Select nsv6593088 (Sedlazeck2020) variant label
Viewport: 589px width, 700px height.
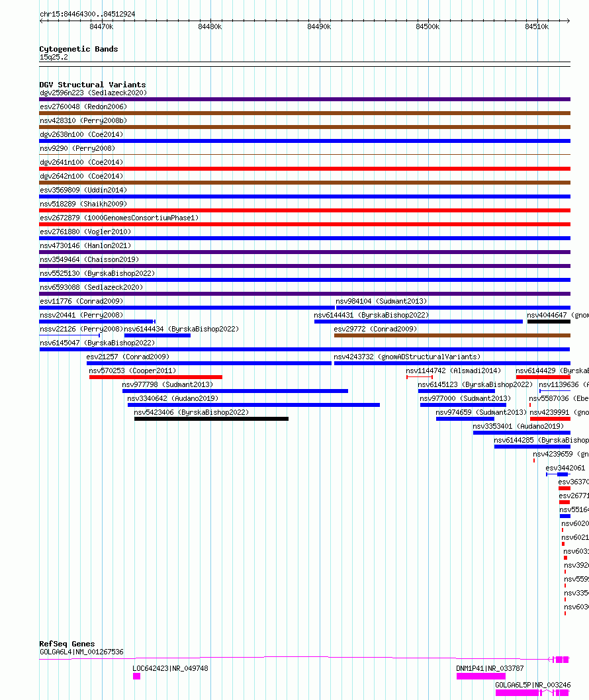point(91,287)
